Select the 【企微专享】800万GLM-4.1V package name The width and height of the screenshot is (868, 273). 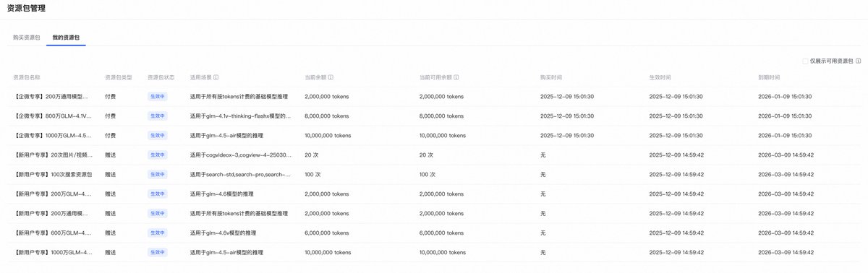point(52,116)
